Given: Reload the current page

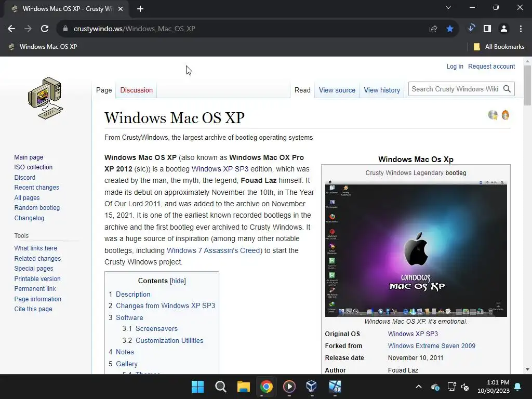Looking at the screenshot, I should (x=45, y=29).
